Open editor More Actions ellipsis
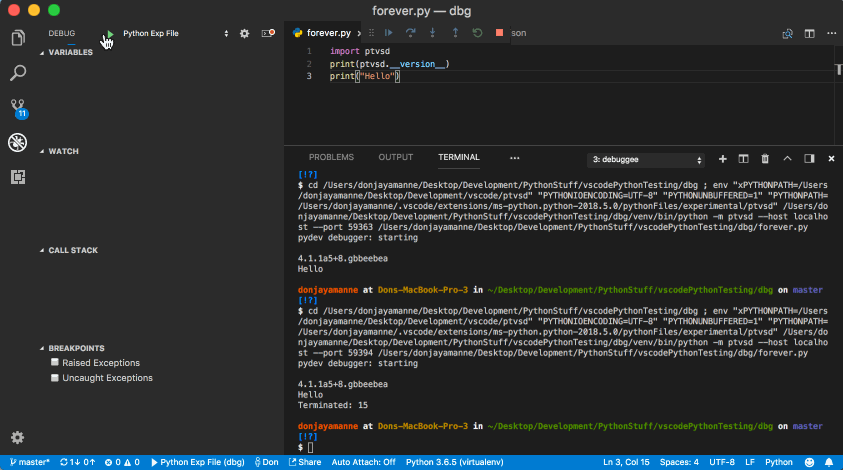The image size is (843, 470). (x=832, y=33)
